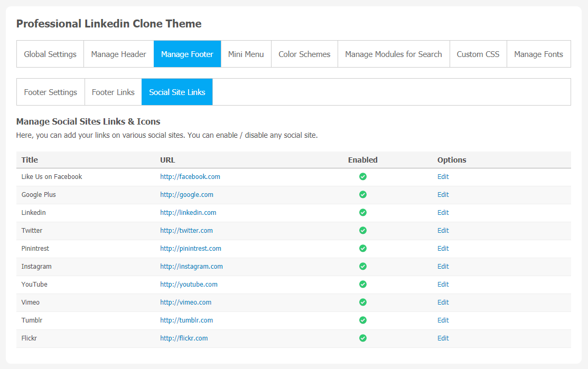
Task: Click the enabled icon in the Tumblr row
Action: coord(362,320)
